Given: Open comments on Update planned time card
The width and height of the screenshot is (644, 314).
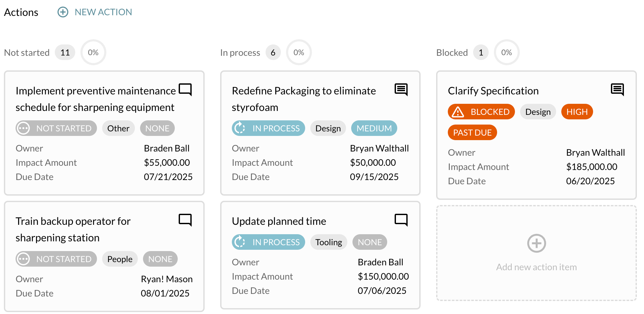Looking at the screenshot, I should 401,220.
